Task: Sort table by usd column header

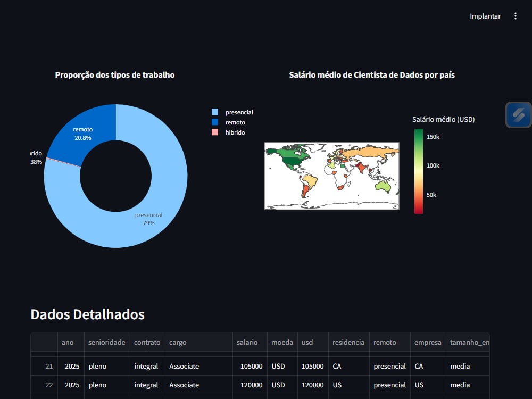Action: point(313,342)
